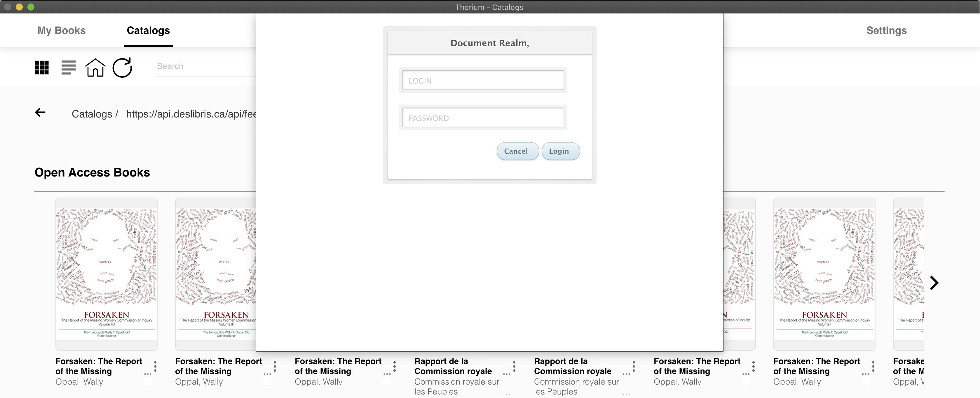Click inside the PASSWORD field
Image resolution: width=980 pixels, height=398 pixels.
[483, 117]
